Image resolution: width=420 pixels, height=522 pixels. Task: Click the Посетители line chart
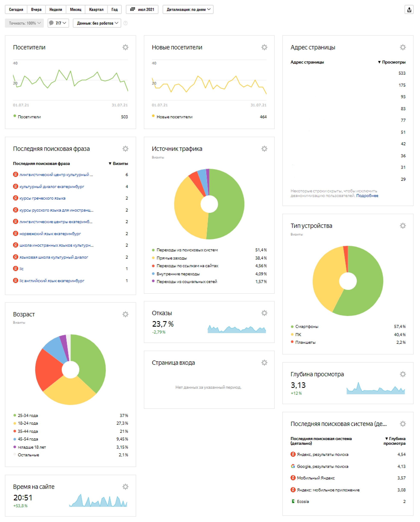pos(70,80)
